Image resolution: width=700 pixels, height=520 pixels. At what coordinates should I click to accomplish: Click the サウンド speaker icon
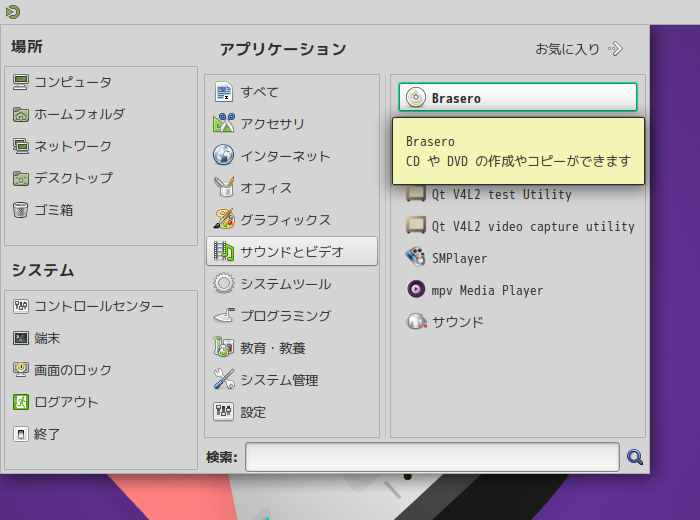click(x=416, y=321)
